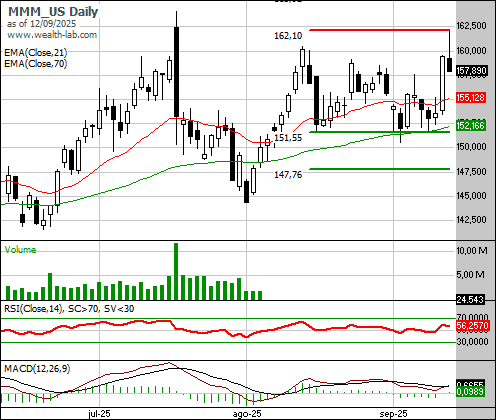
Task: Click the tall black candle with the highest wick in July
Action: (176, 72)
